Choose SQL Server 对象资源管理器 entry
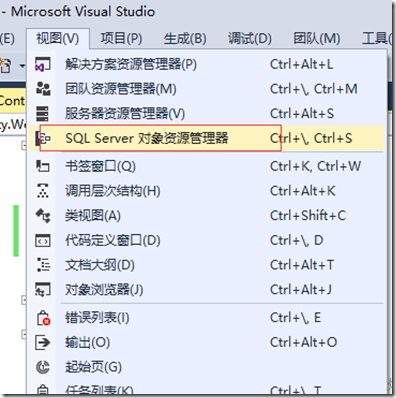Image resolution: width=396 pixels, height=398 pixels. tap(207, 138)
